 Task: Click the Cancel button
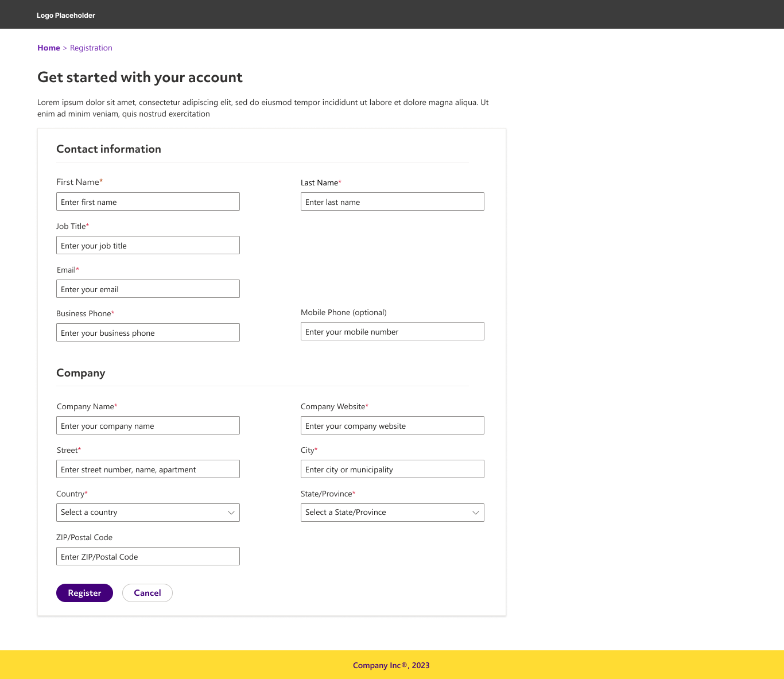point(148,593)
